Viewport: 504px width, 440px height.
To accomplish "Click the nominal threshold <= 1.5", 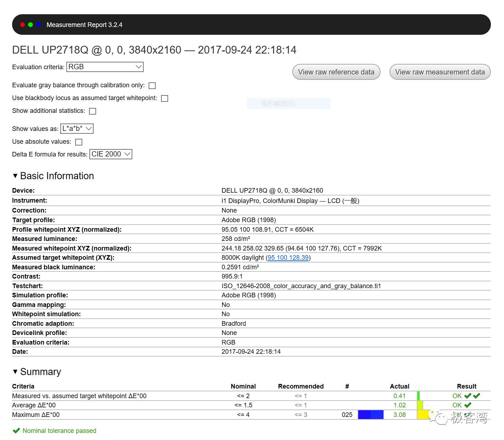I will 243,405.
